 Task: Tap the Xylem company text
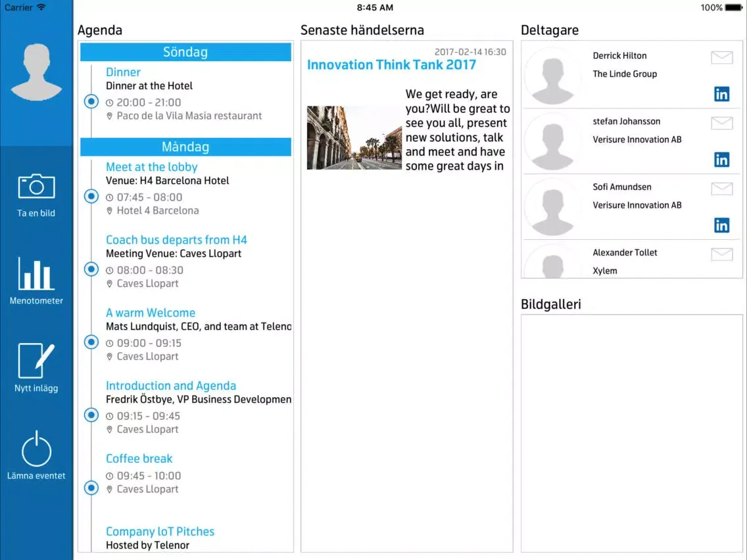point(604,271)
